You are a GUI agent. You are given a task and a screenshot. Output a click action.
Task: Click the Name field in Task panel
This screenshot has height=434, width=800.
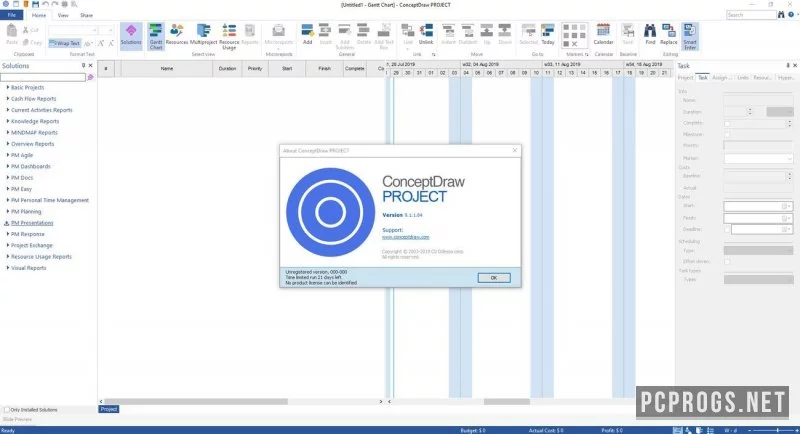pos(758,100)
